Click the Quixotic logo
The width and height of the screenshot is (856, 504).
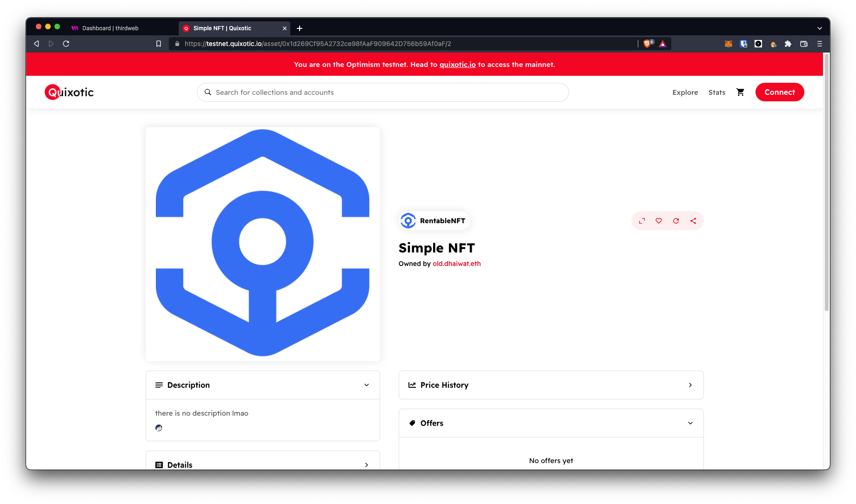coord(69,92)
